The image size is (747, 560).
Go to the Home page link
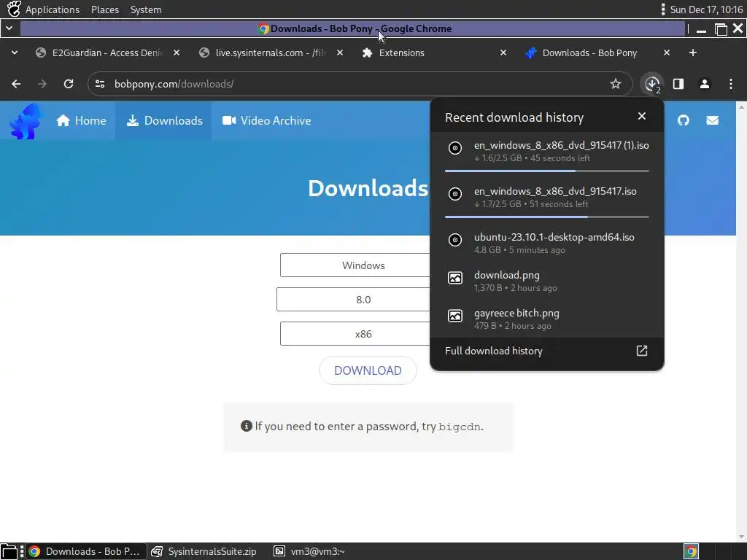click(81, 120)
